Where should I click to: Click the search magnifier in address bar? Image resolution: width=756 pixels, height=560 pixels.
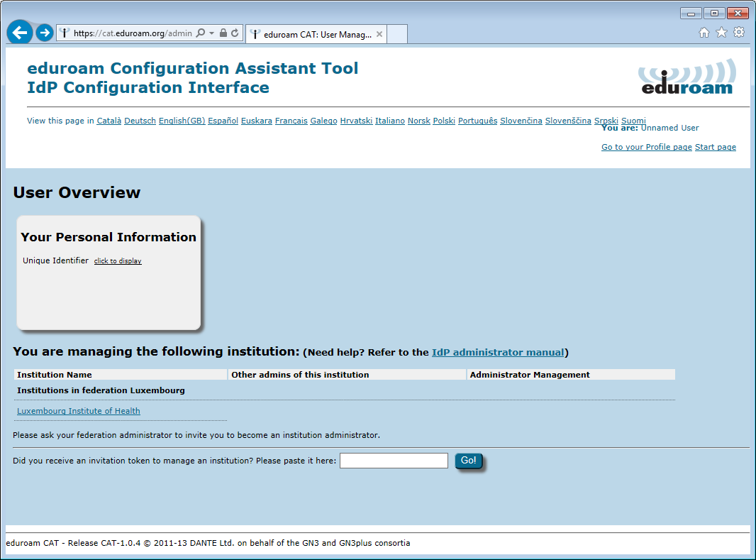point(201,33)
